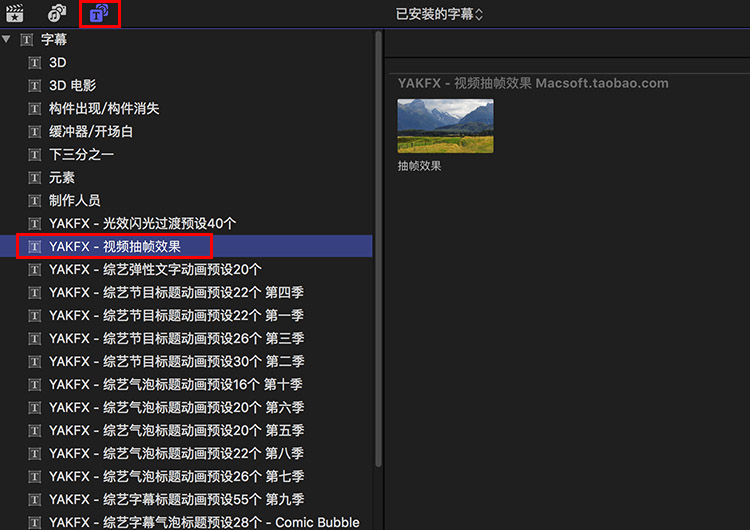
Task: Click the title icon beside 第十季 row
Action: [34, 385]
